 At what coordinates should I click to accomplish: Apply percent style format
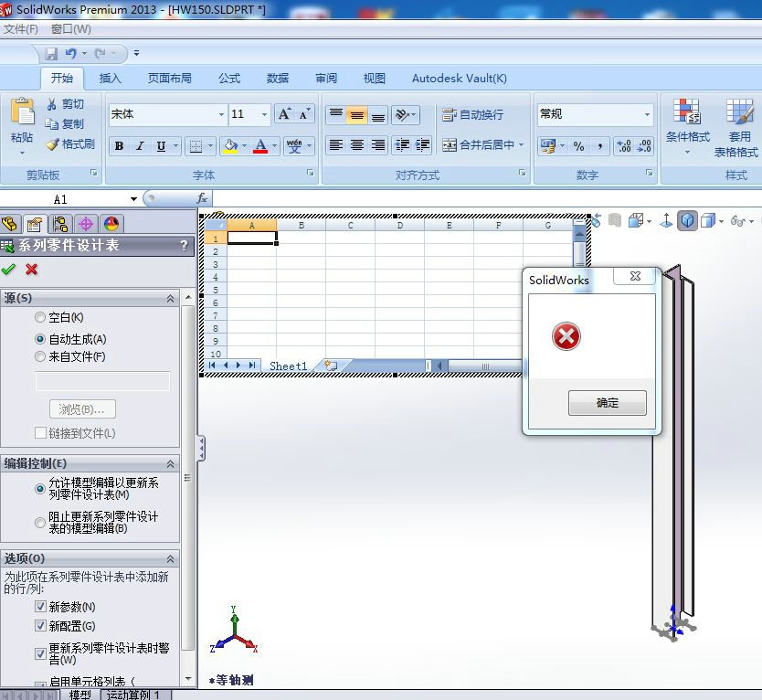click(578, 146)
